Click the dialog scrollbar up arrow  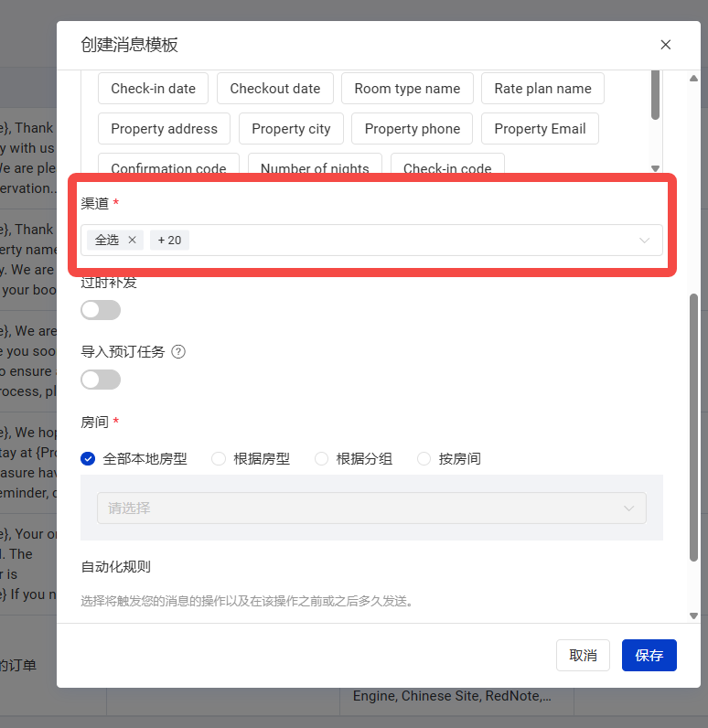(x=693, y=79)
